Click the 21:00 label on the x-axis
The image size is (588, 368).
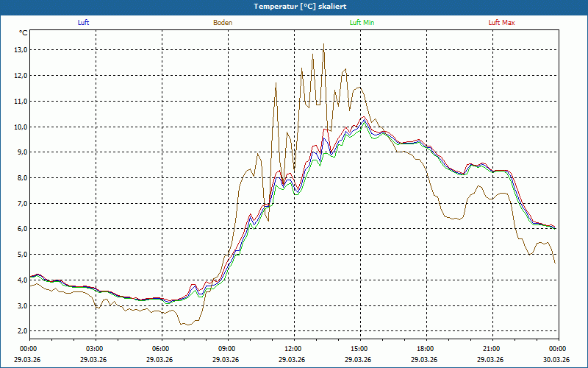[x=492, y=349]
